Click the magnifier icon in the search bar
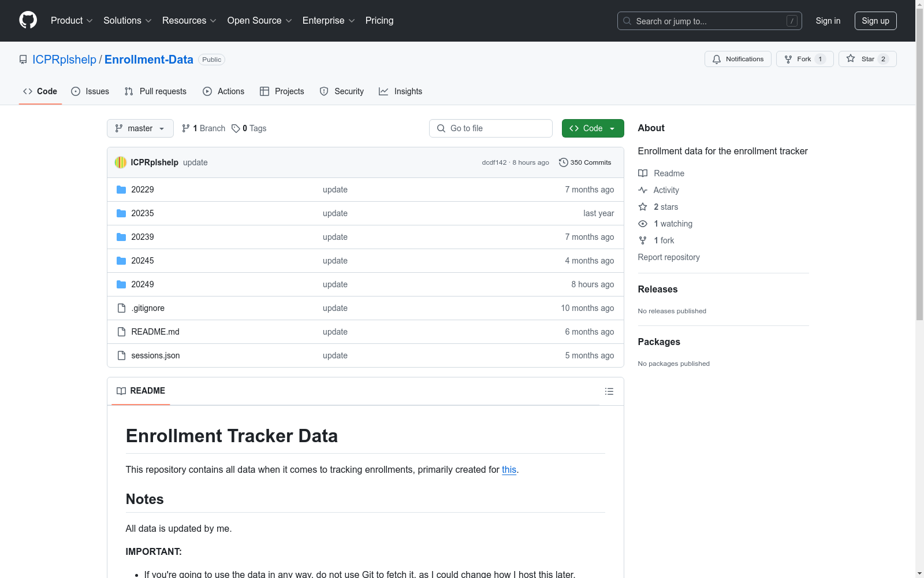The height and width of the screenshot is (578, 924). click(x=627, y=21)
